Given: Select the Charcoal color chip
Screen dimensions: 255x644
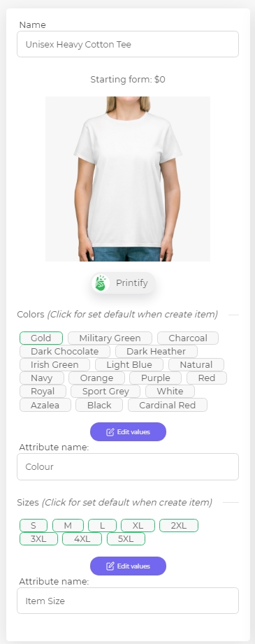Looking at the screenshot, I should click(x=188, y=338).
